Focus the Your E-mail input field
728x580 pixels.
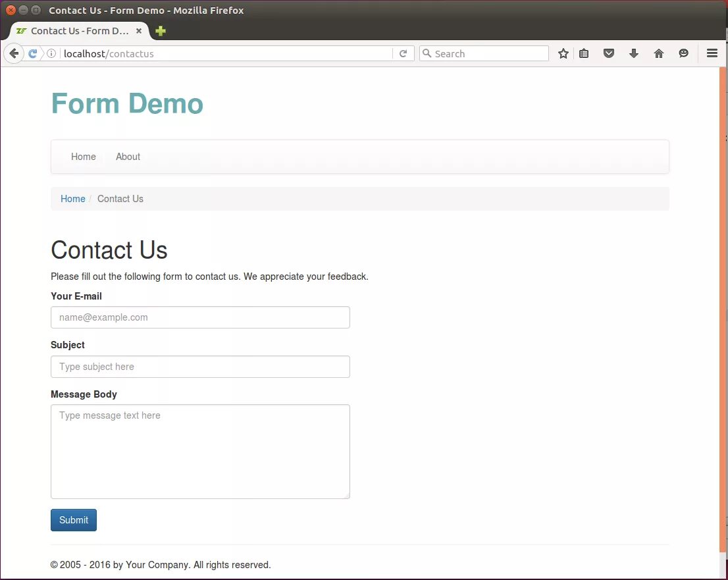coord(200,317)
